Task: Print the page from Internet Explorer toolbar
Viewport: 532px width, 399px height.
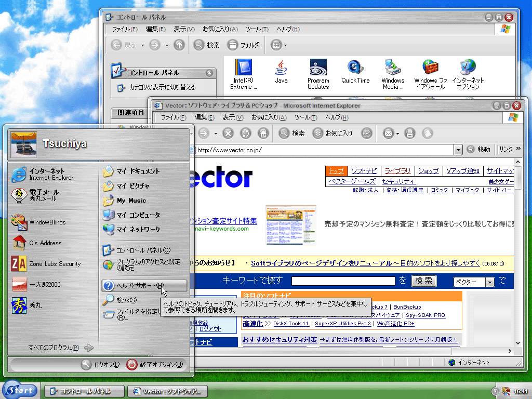Action: pos(410,134)
